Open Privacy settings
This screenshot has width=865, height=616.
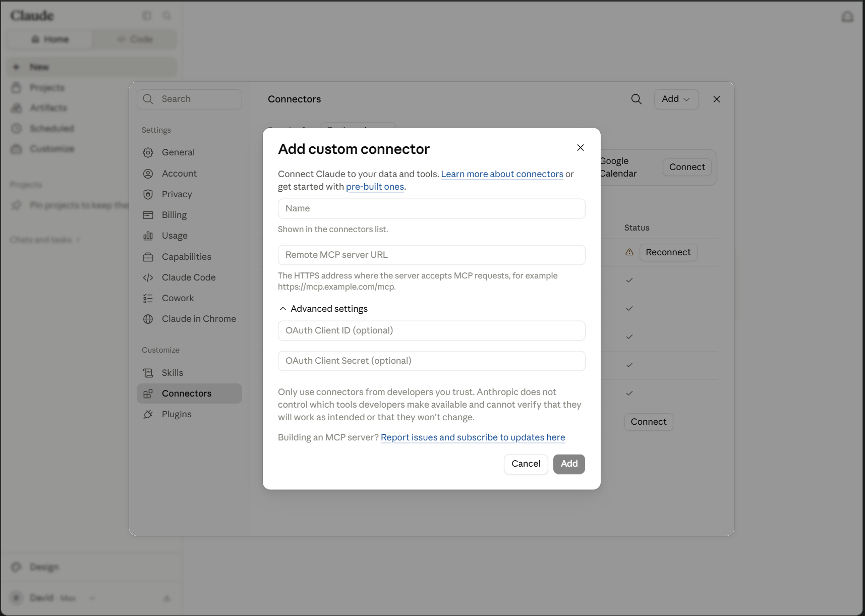coord(189,194)
